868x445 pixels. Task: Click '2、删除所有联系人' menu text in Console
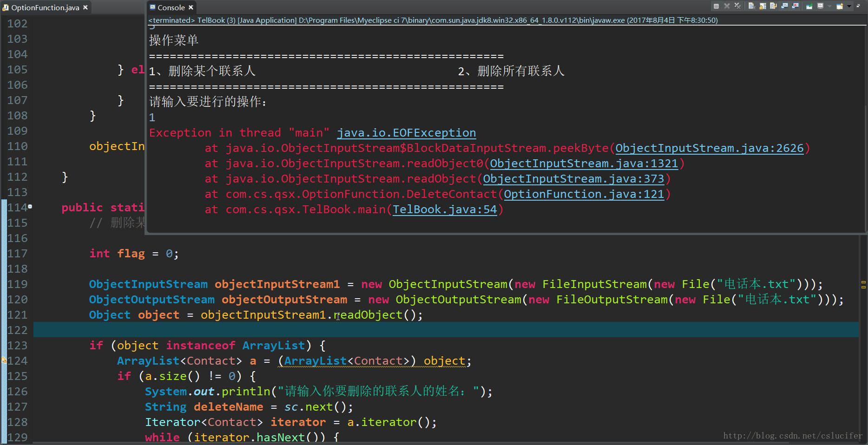pyautogui.click(x=511, y=71)
